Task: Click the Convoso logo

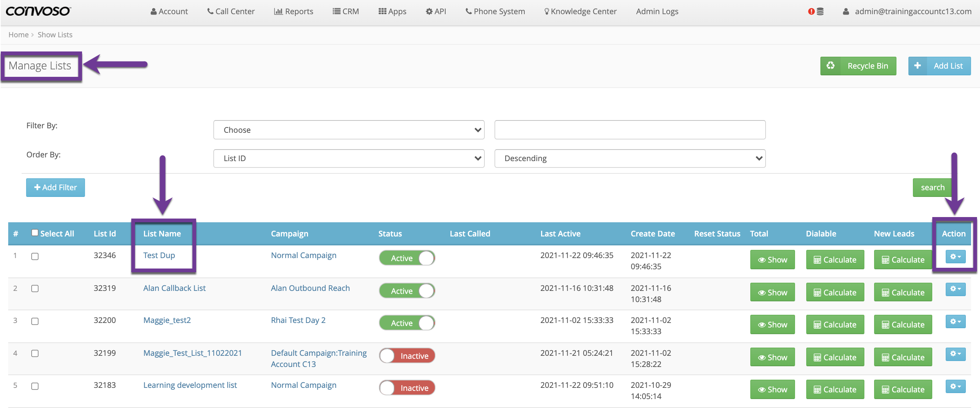Action: click(x=38, y=11)
